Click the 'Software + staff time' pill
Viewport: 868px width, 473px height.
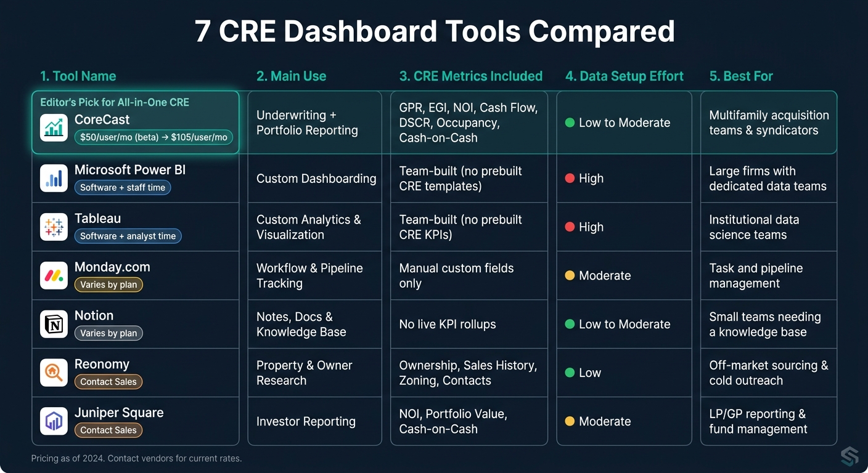(x=122, y=188)
